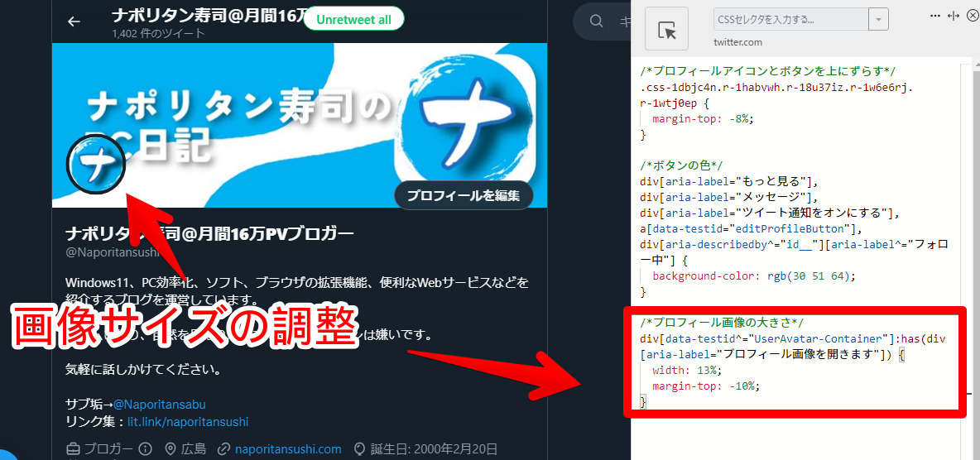Click the aria-label="もっと見る" selector line
The width and height of the screenshot is (980, 460).
[x=729, y=181]
